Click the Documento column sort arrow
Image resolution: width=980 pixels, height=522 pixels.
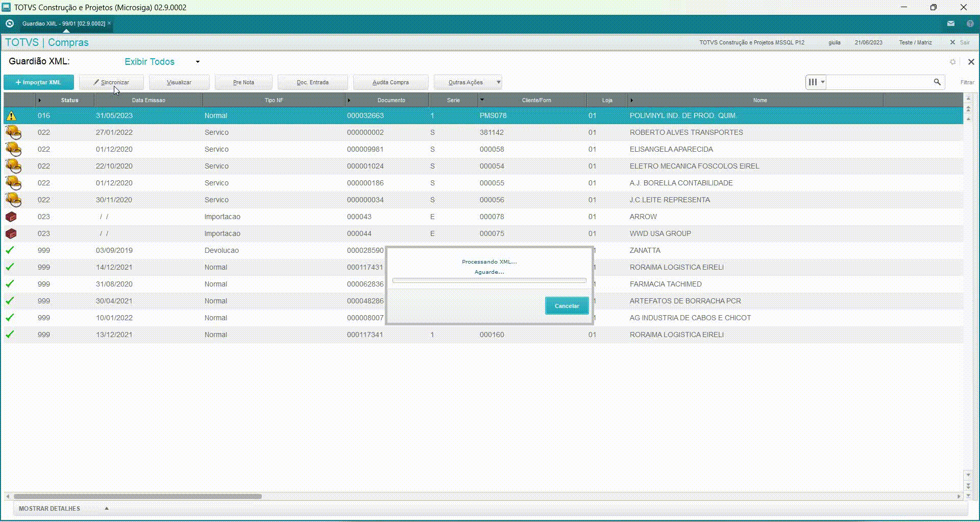349,100
